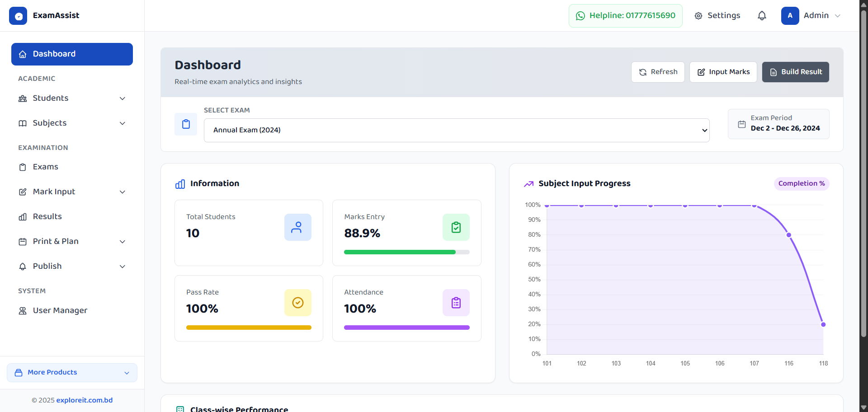Screen dimensions: 868x412
Task: Click the Pass Rate checkmark icon
Action: pos(297,303)
